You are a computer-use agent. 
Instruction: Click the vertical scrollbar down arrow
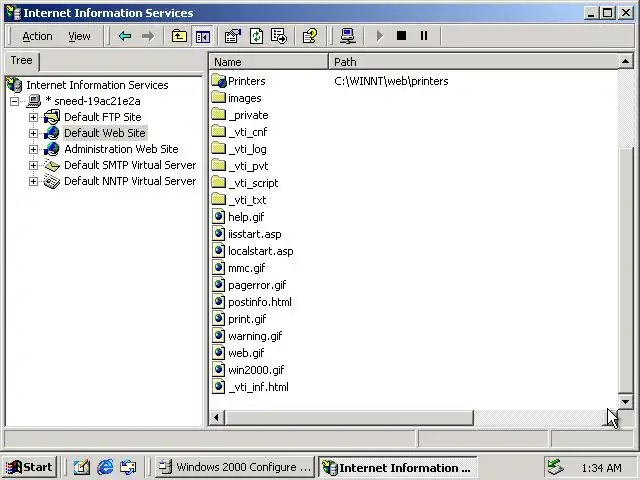pyautogui.click(x=625, y=402)
